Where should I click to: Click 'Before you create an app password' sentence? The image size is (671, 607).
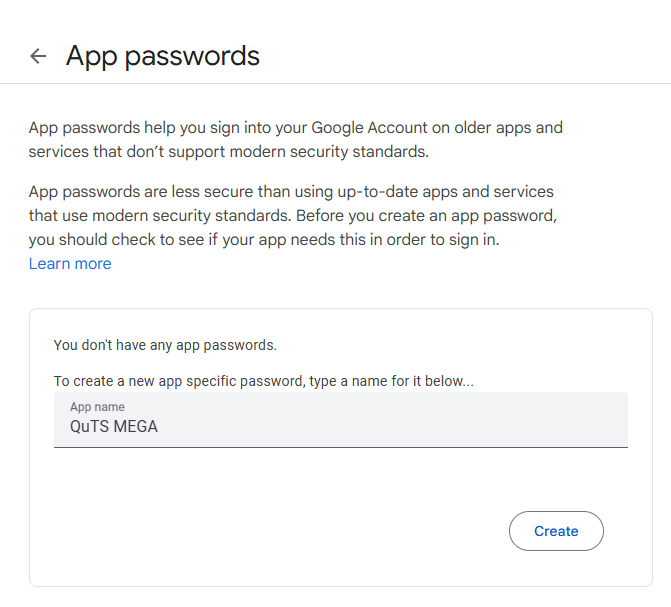click(x=421, y=215)
